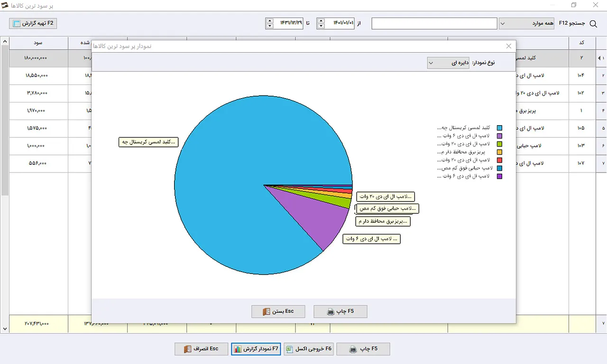Click the bottom-bar F5 چاپ print button

363,349
